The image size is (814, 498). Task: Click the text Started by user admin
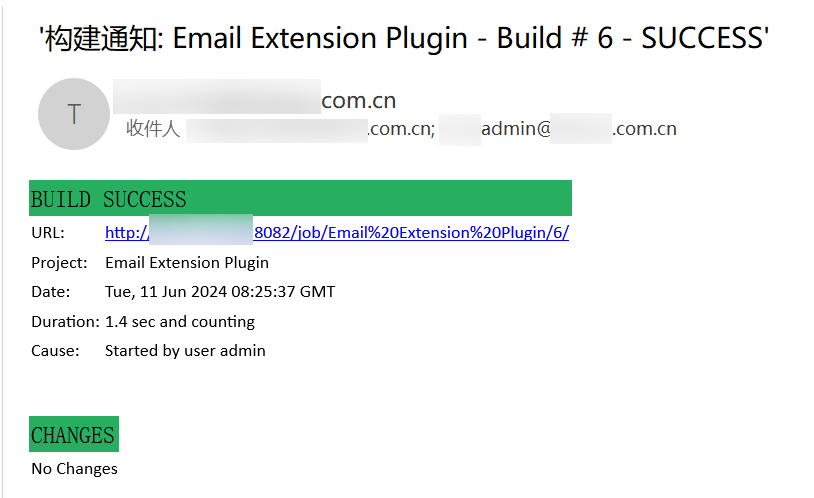[185, 351]
